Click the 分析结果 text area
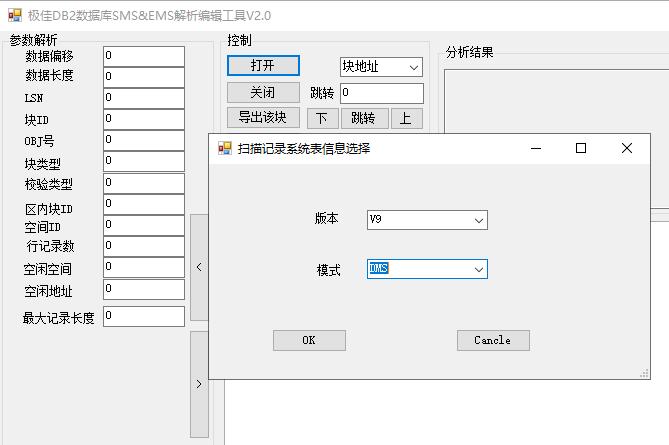669x445 pixels. [556, 101]
